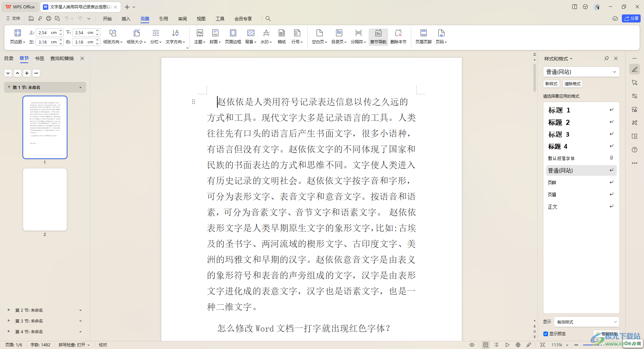Open the 水印 watermark tool
Screen dimensions: 644x349
(x=266, y=37)
